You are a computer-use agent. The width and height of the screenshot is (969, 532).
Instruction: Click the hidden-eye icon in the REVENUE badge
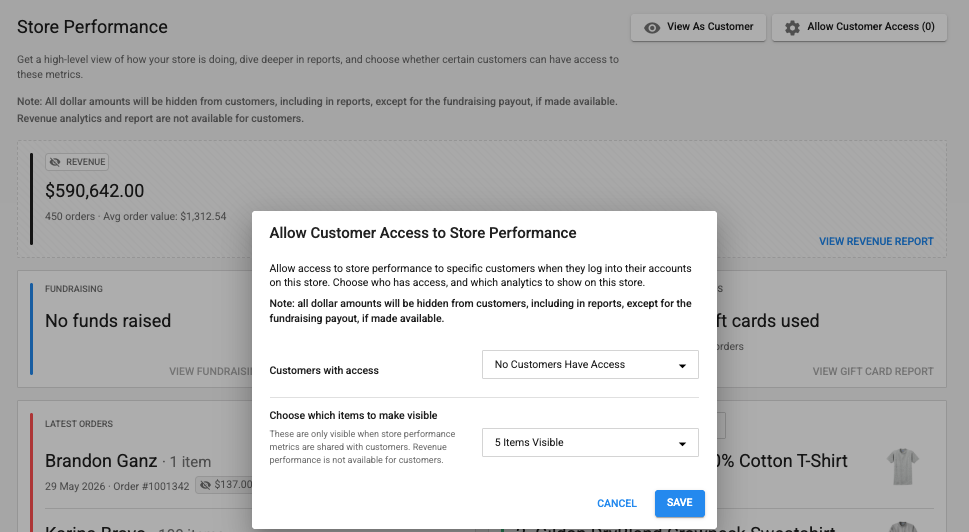pos(55,162)
